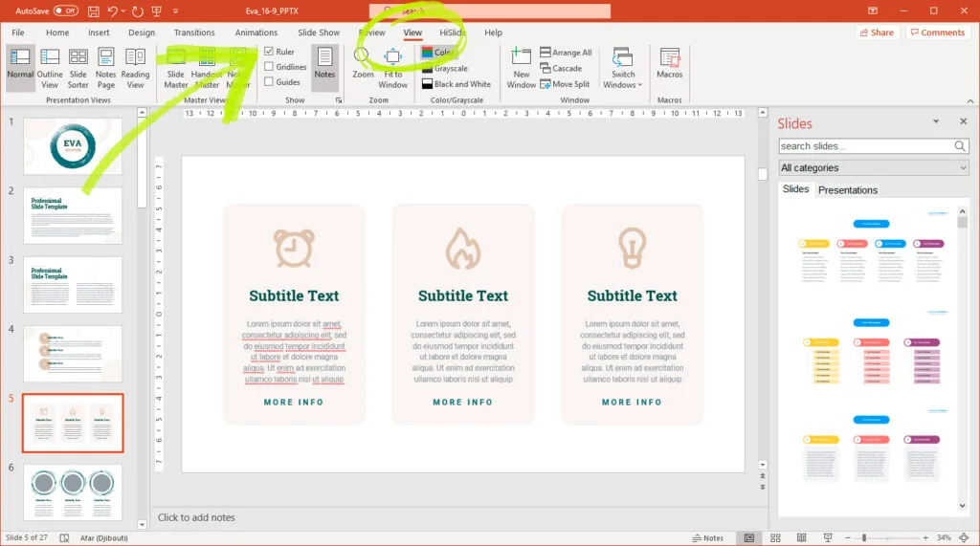This screenshot has width=980, height=546.
Task: Click the 34% zoom level
Action: click(x=944, y=538)
